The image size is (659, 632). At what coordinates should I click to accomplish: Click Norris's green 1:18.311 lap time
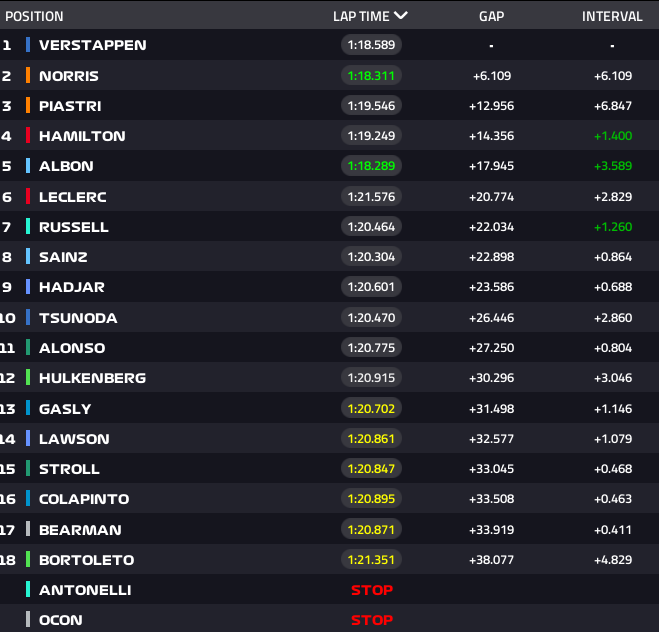371,76
